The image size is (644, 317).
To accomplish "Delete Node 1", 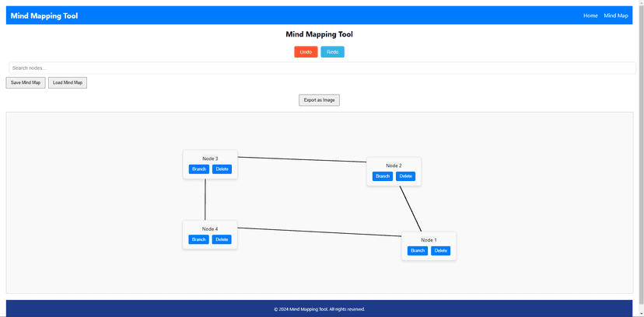I will coord(441,250).
